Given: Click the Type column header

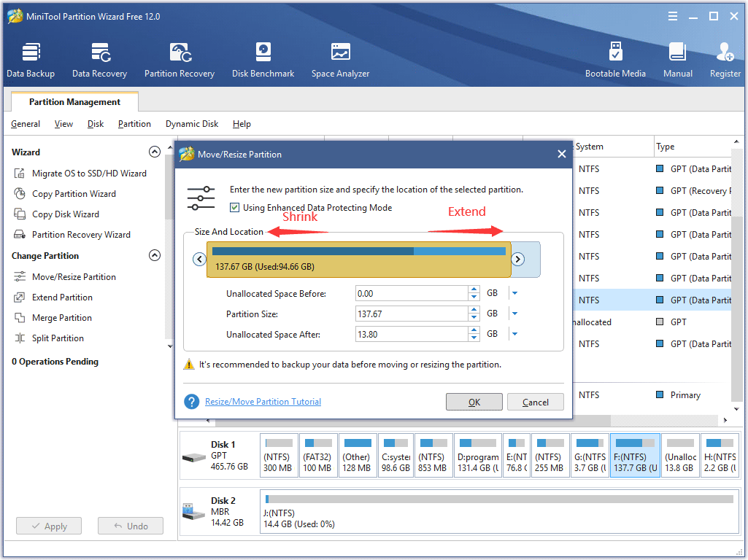Looking at the screenshot, I should pos(693,147).
